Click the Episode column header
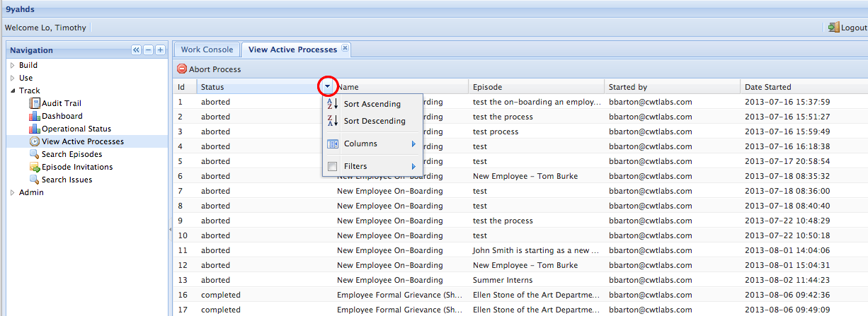Viewport: 868px width, 316px height. point(536,87)
